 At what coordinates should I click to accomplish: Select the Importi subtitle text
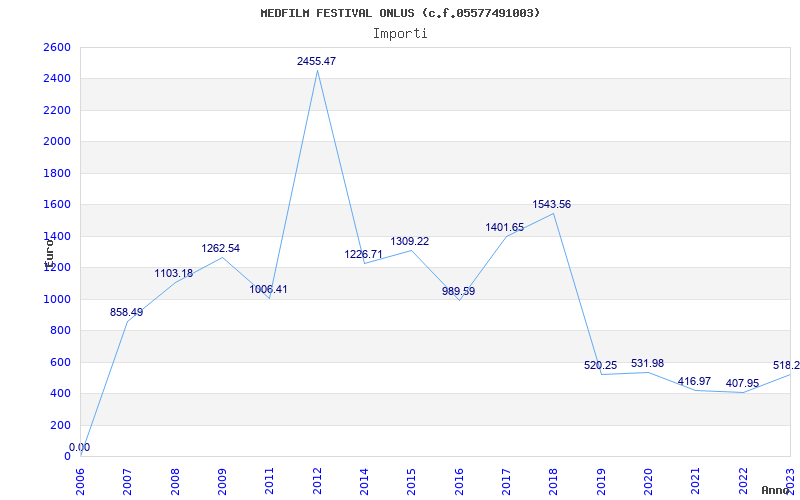(x=400, y=34)
